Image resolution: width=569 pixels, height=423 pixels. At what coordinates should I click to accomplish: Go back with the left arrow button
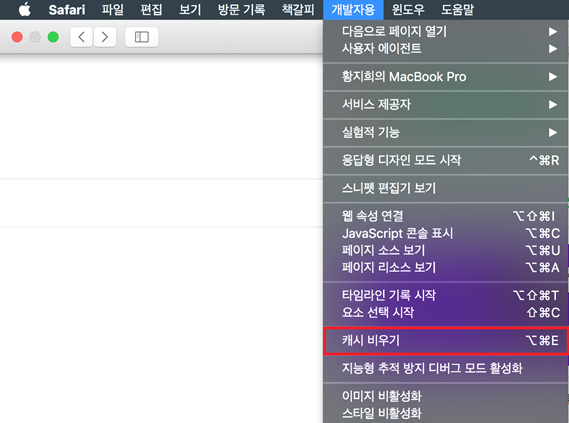[x=82, y=37]
